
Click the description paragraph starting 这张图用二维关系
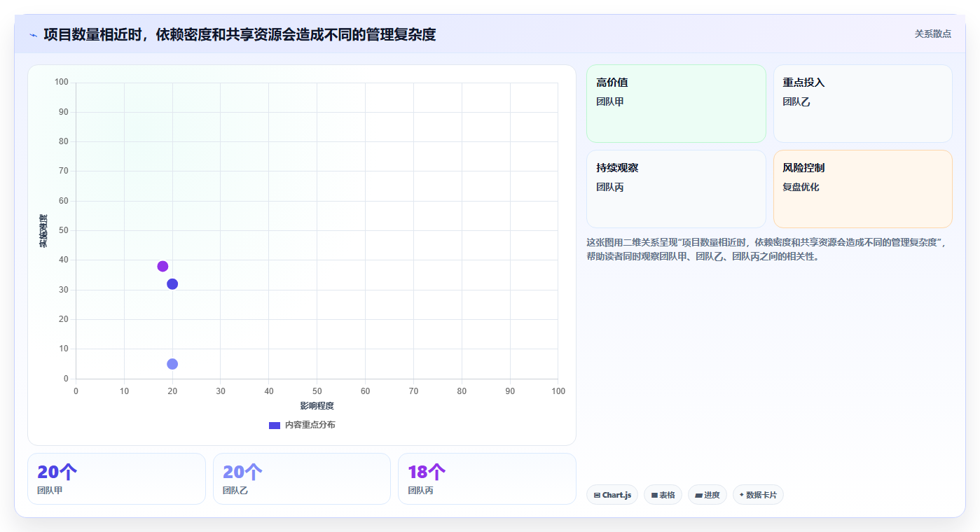(x=768, y=249)
